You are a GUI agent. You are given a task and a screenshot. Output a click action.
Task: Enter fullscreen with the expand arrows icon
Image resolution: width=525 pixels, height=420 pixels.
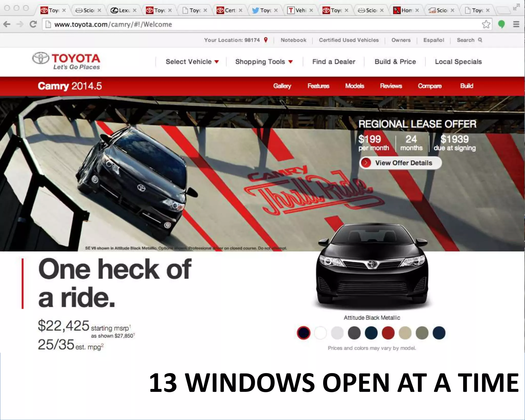(x=516, y=7)
